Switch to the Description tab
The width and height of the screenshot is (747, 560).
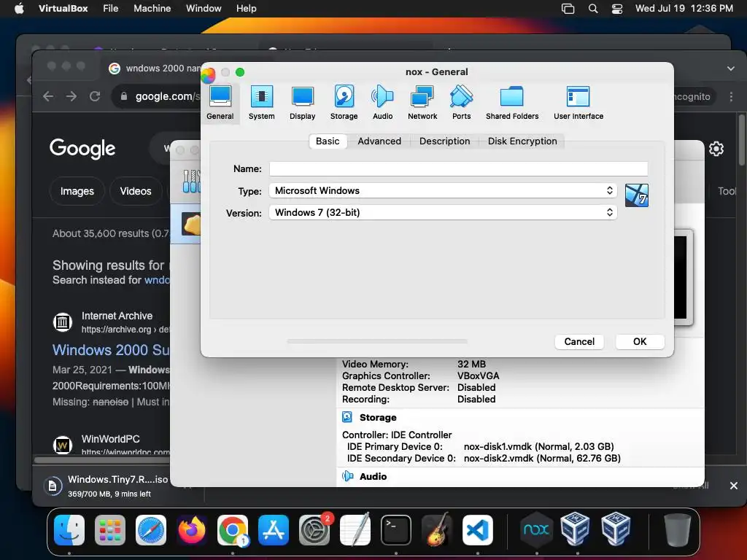(x=444, y=141)
